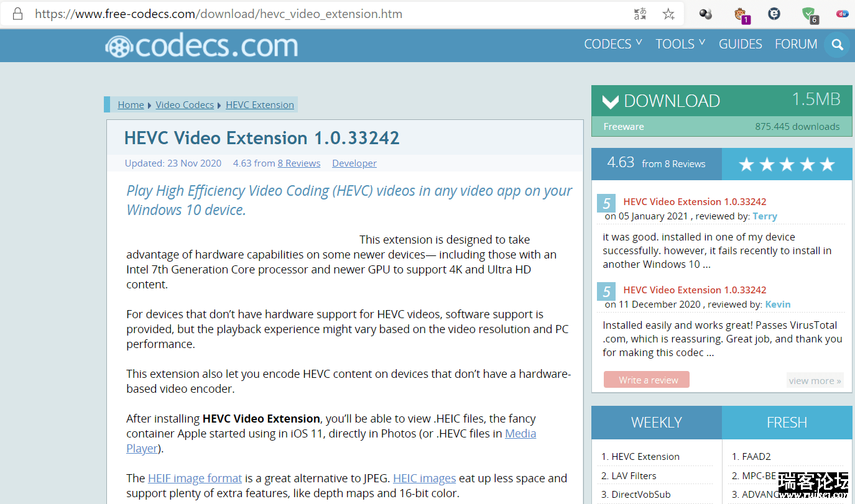Open the monkey extension with badge 1

(741, 14)
